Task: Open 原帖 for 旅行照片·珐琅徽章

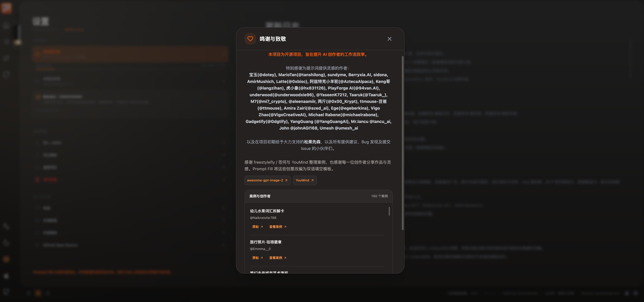Action: click(258, 258)
